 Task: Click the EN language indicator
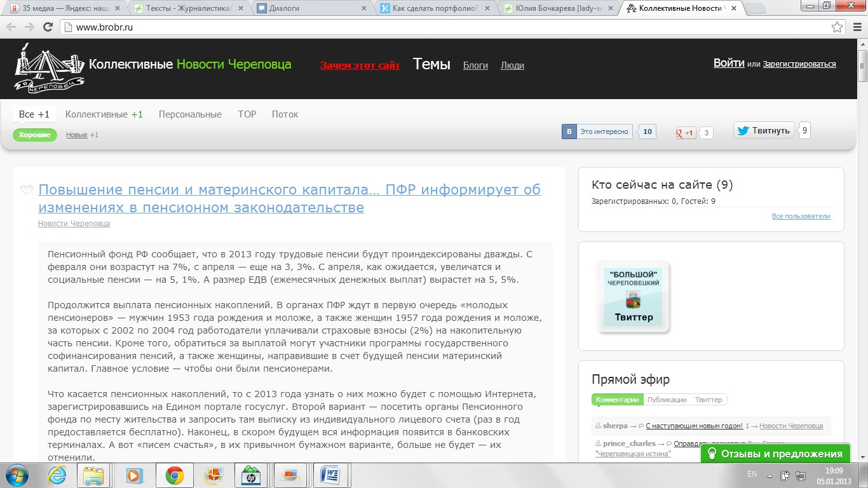[x=752, y=474]
